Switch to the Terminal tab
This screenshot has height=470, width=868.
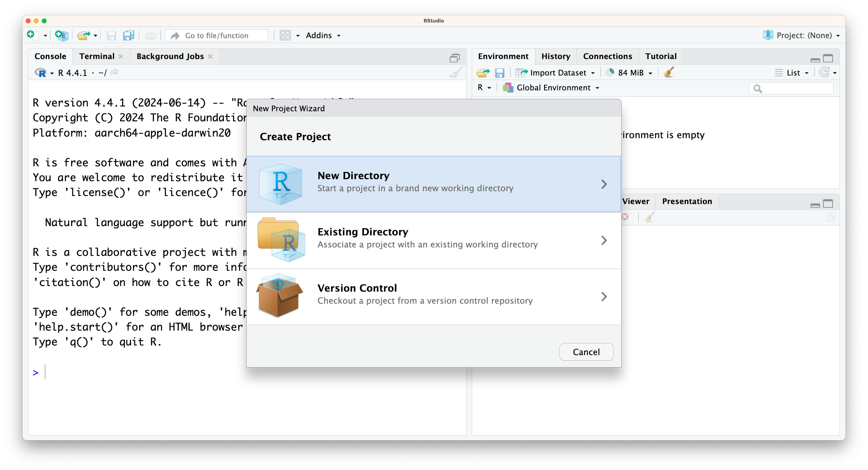pyautogui.click(x=97, y=56)
